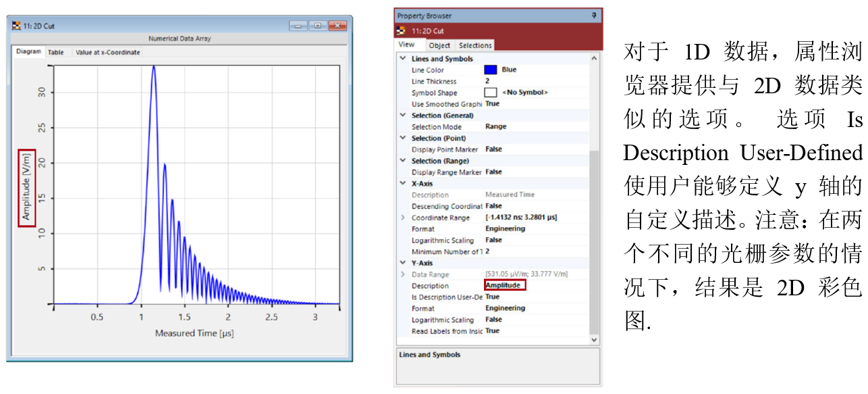Open the Object tab in Property Browser
Image resolution: width=868 pixels, height=394 pixels.
click(439, 45)
